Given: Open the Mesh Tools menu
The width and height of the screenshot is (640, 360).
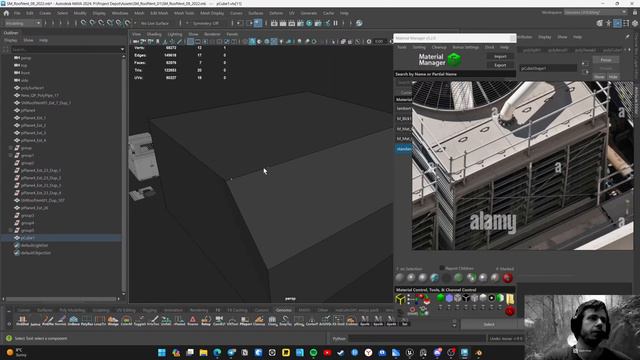Looking at the screenshot, I should pos(184,13).
